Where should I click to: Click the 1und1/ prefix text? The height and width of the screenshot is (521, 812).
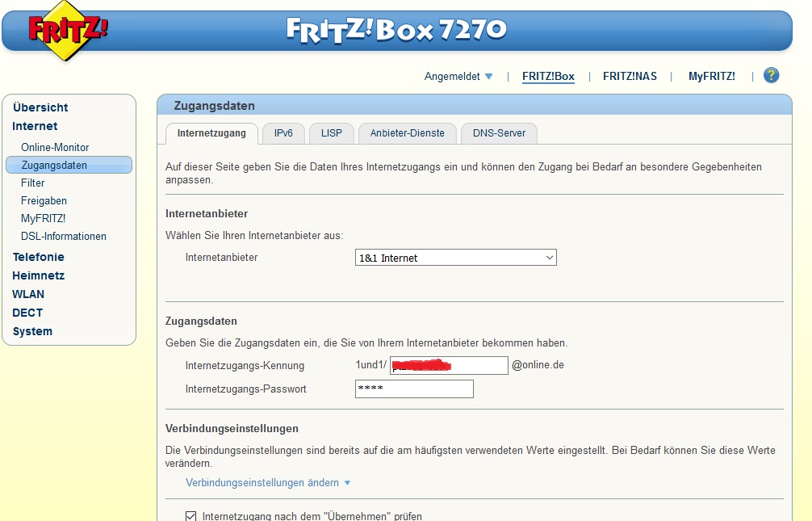[x=370, y=365]
